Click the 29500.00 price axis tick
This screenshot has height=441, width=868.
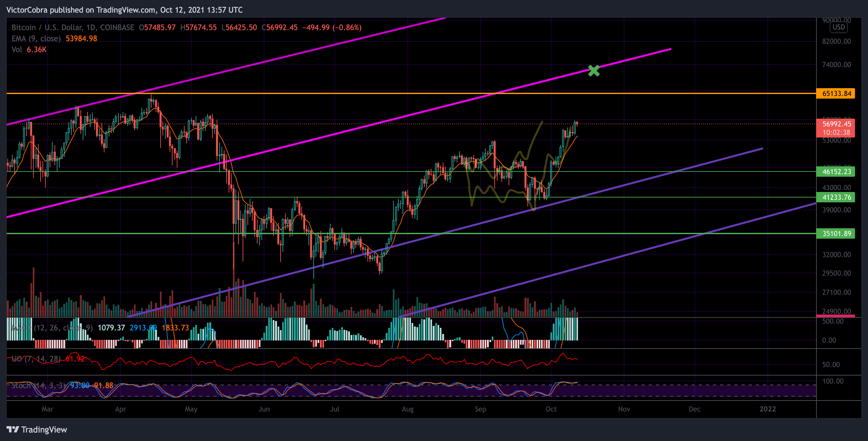pyautogui.click(x=836, y=273)
